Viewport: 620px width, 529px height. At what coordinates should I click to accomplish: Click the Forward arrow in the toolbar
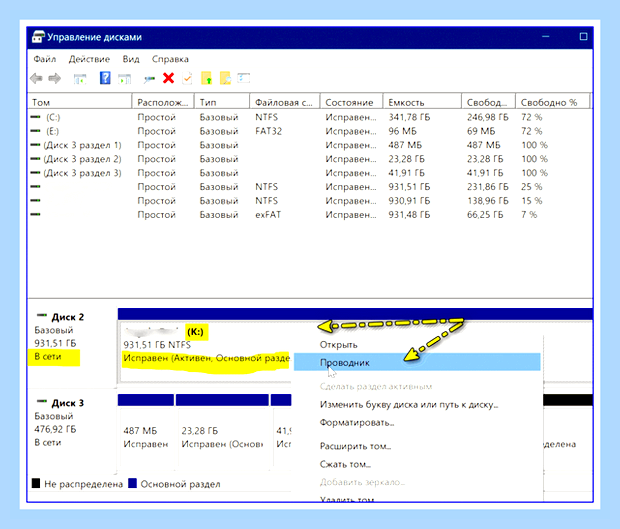click(55, 78)
